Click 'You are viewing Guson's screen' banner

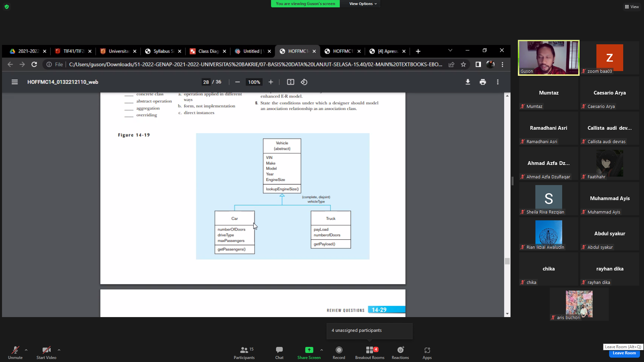tap(305, 4)
